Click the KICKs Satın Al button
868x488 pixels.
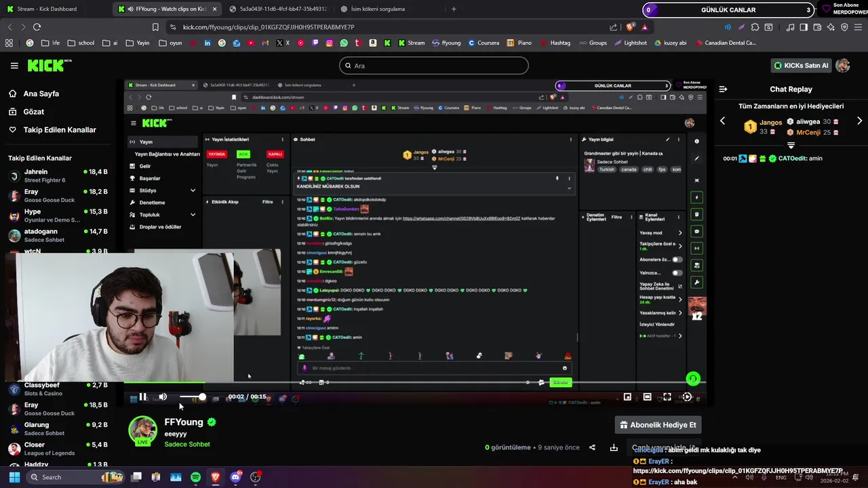click(801, 66)
